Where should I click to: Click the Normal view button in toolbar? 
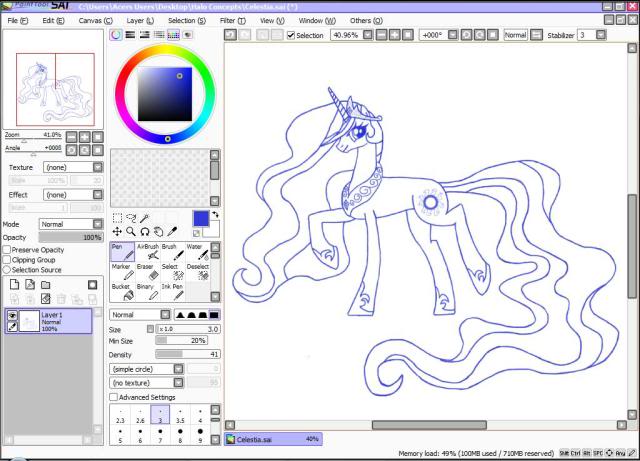[x=516, y=35]
